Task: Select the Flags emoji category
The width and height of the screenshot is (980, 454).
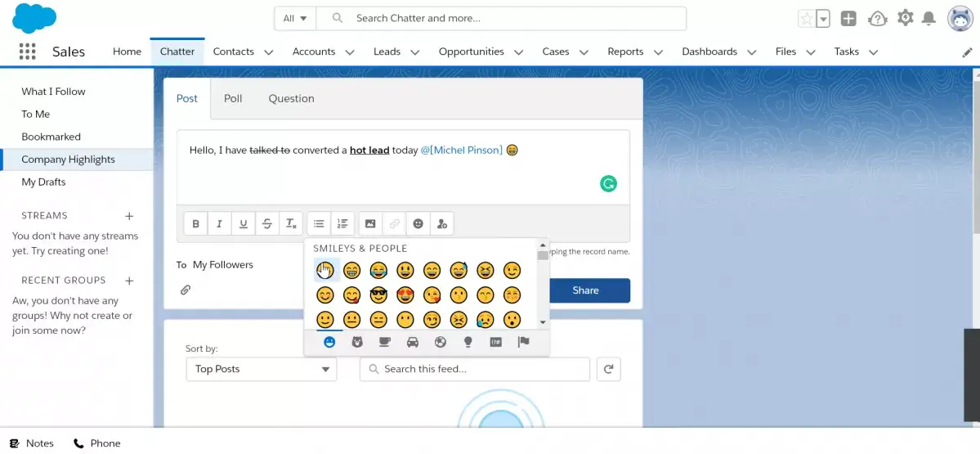Action: point(524,342)
